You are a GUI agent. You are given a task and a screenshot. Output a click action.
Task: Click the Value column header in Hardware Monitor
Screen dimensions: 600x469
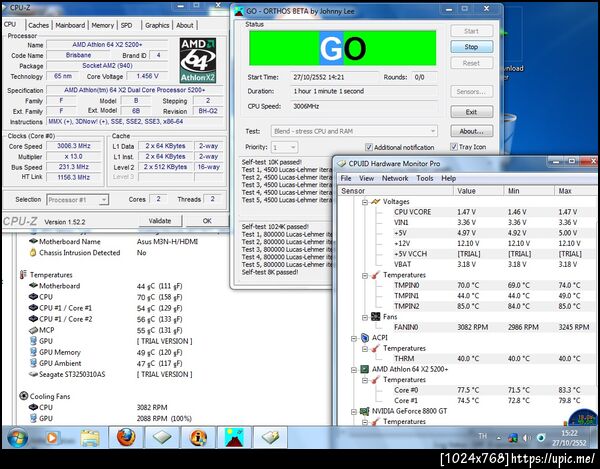click(479, 191)
